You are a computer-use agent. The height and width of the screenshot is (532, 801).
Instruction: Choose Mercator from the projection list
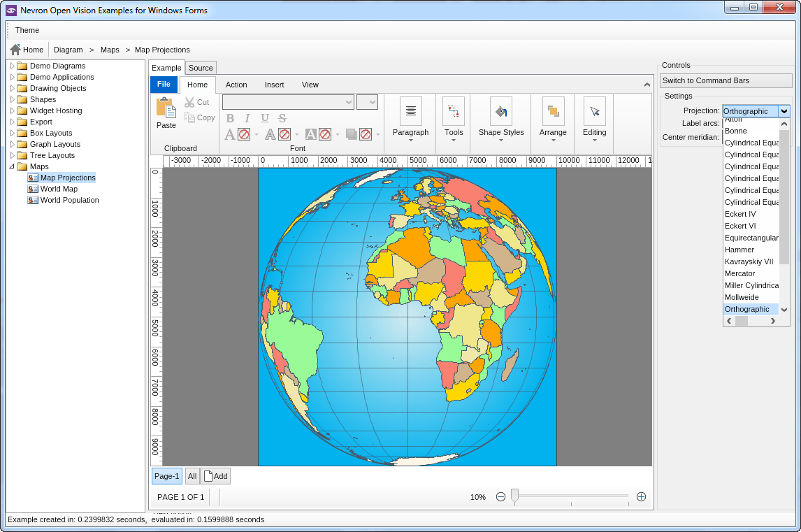(x=739, y=273)
